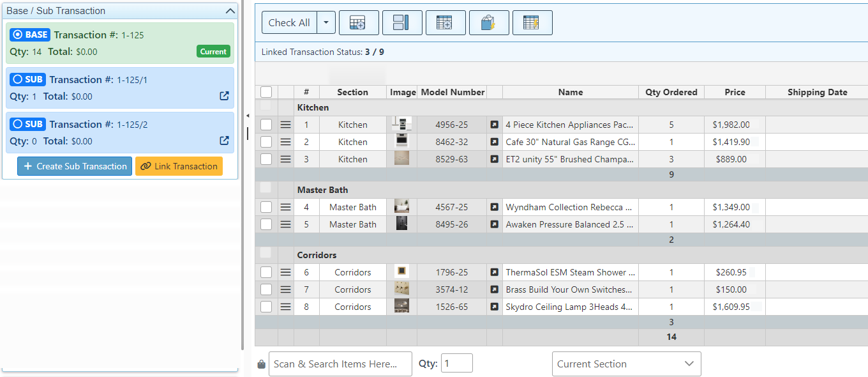
Task: Toggle the select-all checkbox in table header
Action: click(266, 92)
